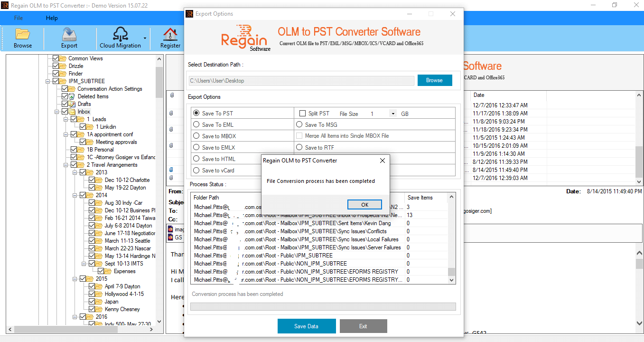Open the File menu
The width and height of the screenshot is (644, 342).
pyautogui.click(x=18, y=18)
